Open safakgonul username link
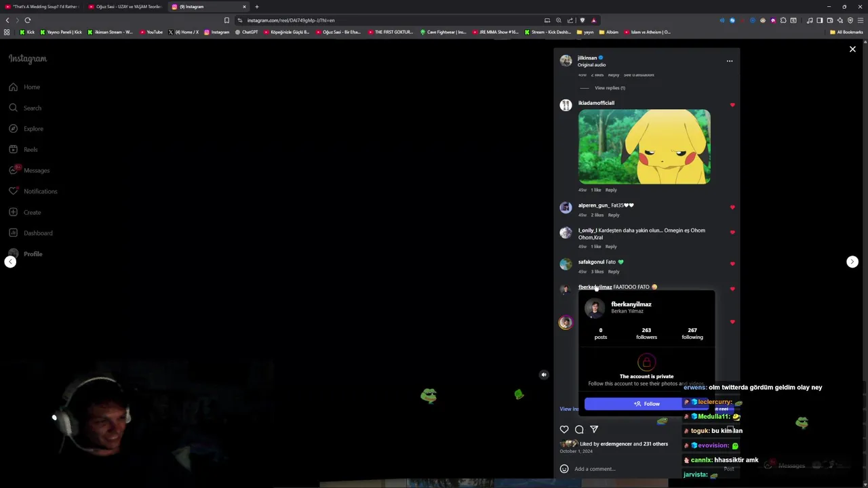The image size is (868, 488). point(591,262)
